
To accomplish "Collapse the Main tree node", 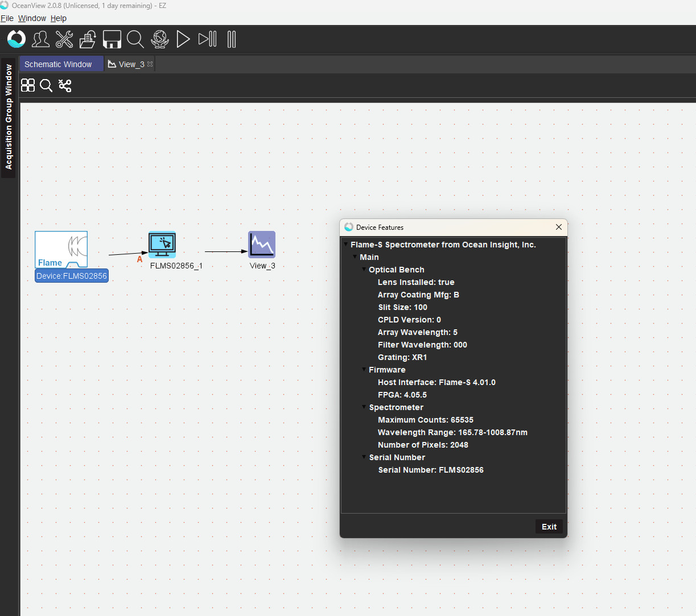I will tap(355, 257).
